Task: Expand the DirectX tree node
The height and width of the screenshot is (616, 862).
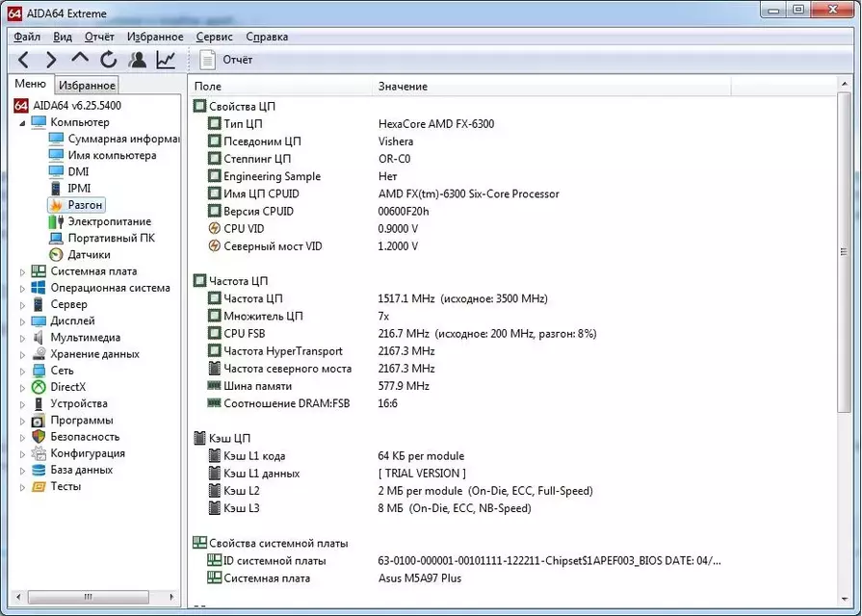Action: tap(22, 387)
